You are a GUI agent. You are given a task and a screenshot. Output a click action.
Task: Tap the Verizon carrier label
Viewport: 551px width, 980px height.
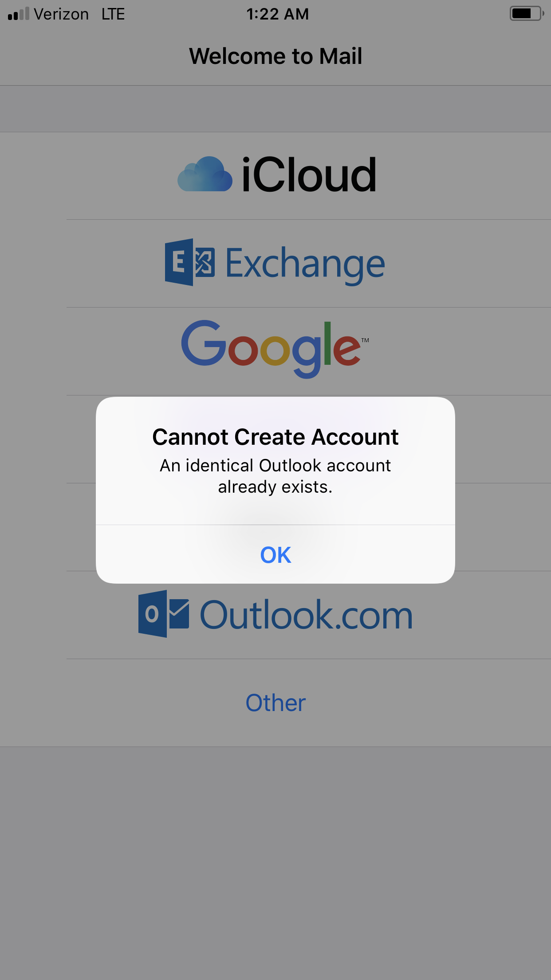[x=61, y=14]
